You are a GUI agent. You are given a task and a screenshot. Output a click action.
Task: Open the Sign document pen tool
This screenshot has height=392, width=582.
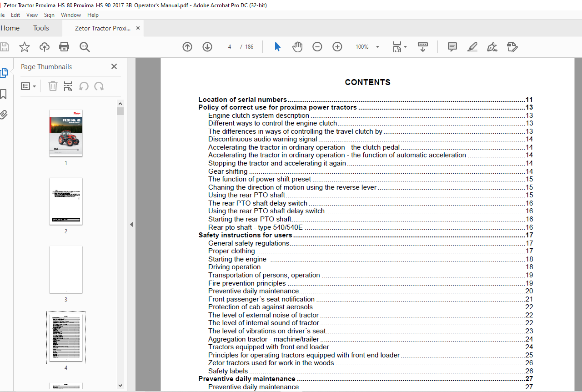coord(492,47)
